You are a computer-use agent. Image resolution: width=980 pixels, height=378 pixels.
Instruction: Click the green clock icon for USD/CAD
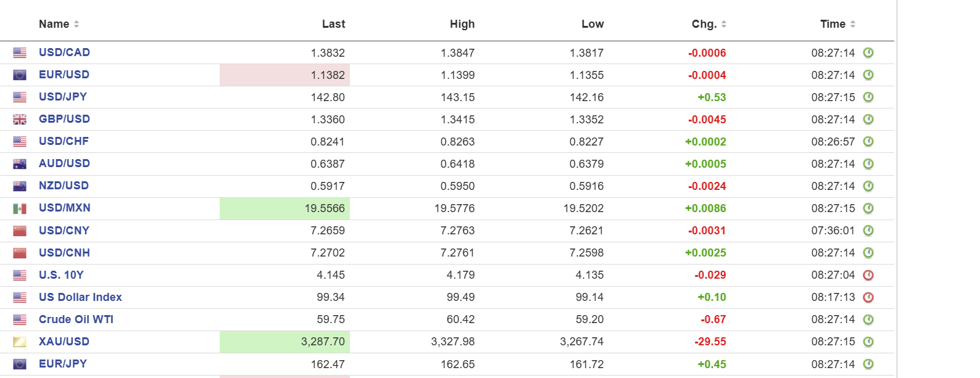(x=868, y=53)
